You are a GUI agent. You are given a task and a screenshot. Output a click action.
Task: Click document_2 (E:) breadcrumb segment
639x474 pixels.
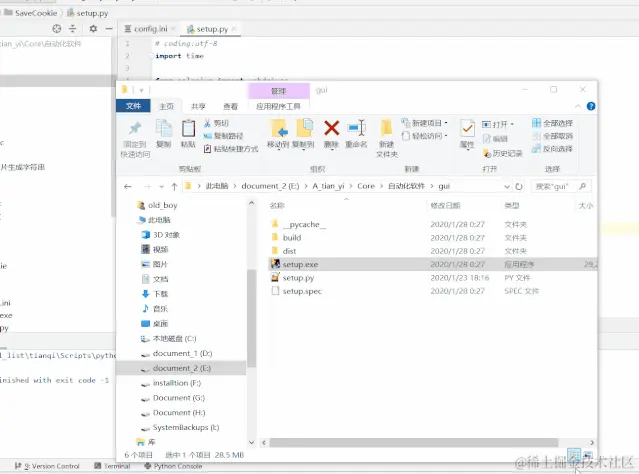tap(270, 186)
